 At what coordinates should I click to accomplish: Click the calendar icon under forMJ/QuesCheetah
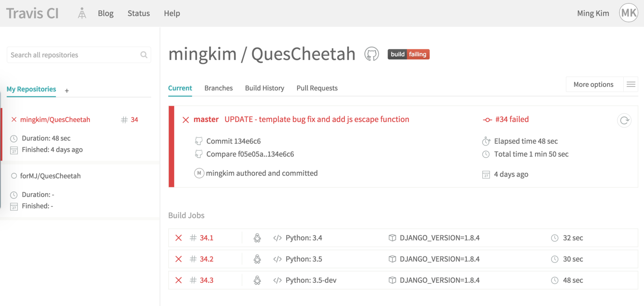pyautogui.click(x=14, y=207)
